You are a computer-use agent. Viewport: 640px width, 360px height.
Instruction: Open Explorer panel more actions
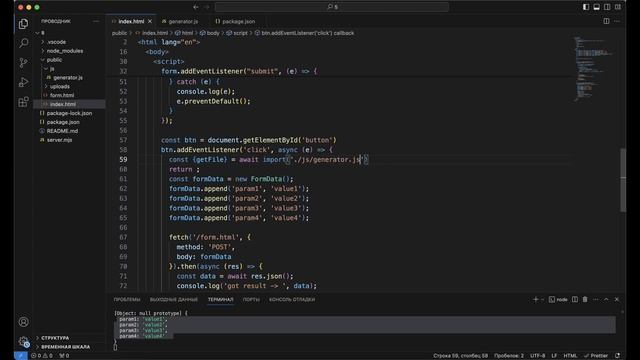tap(96, 21)
